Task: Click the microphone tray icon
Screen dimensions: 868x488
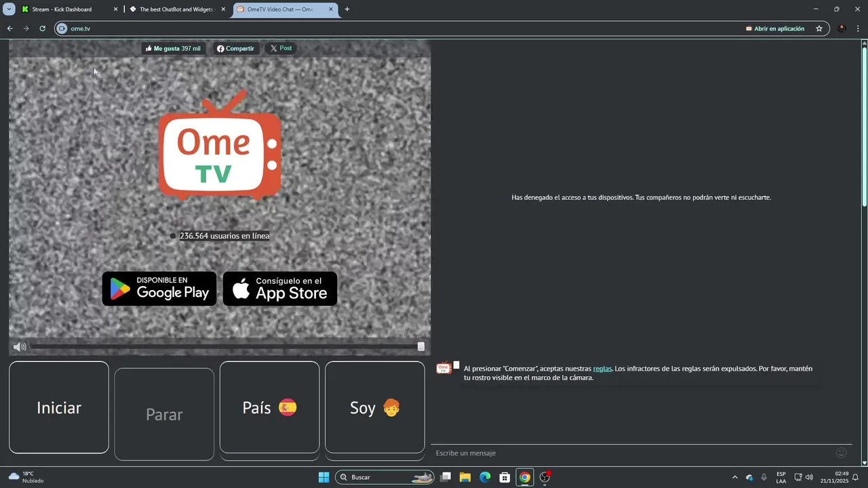Action: [764, 477]
